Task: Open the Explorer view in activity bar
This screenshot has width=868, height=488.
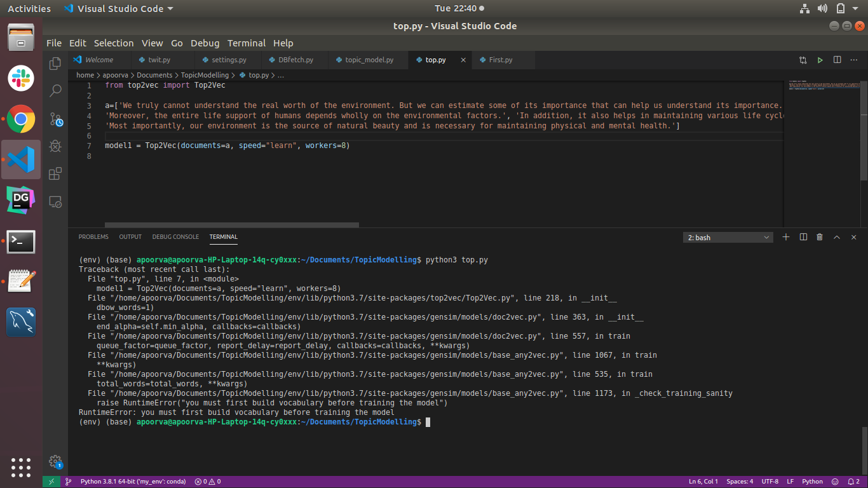Action: 55,63
